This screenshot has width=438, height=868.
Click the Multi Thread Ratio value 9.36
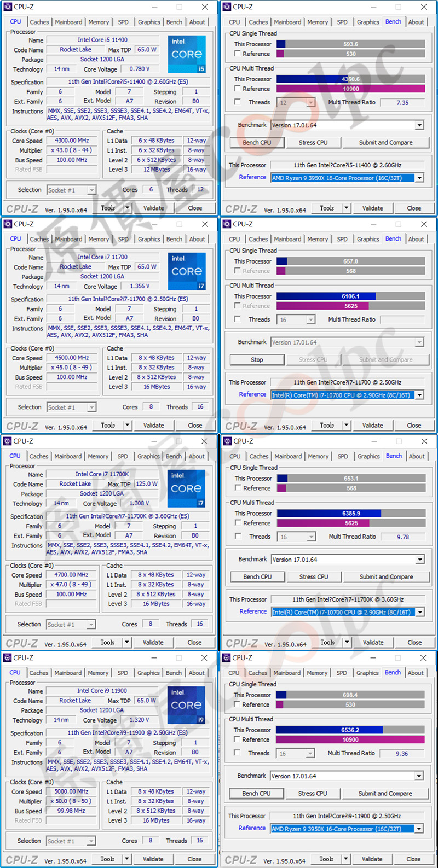click(402, 754)
